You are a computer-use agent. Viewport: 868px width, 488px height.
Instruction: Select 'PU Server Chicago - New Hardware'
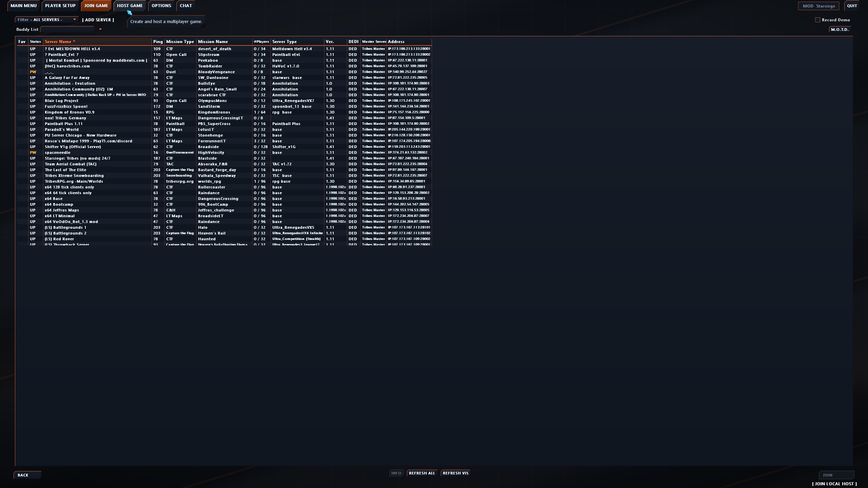pyautogui.click(x=224, y=135)
